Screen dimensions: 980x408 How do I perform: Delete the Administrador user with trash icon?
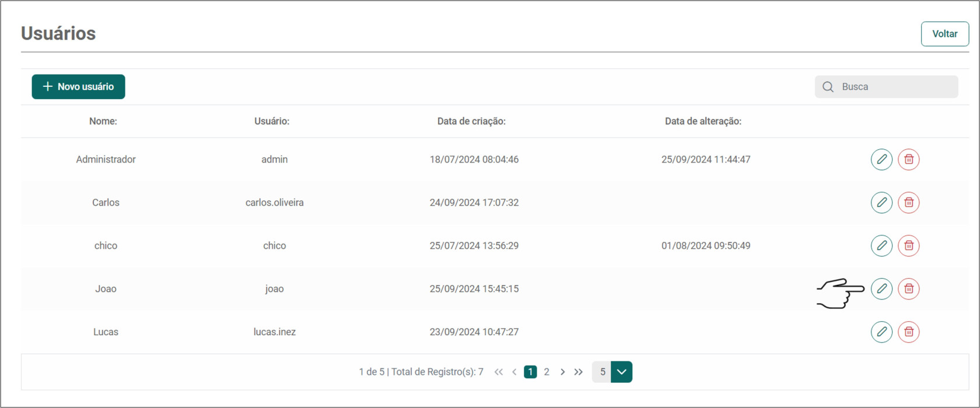click(908, 159)
